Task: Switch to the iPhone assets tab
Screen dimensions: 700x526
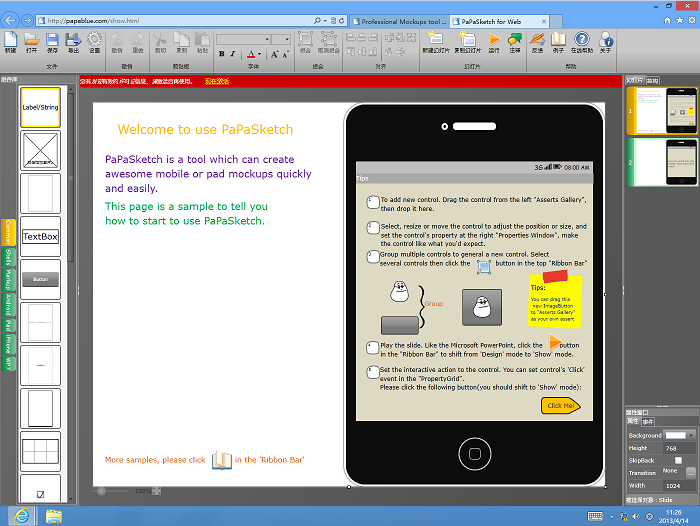Action: coord(8,344)
